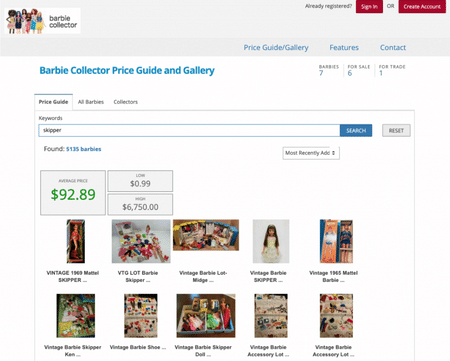Open the VTG LOT Barbie Skipper thumbnail

[x=141, y=241]
